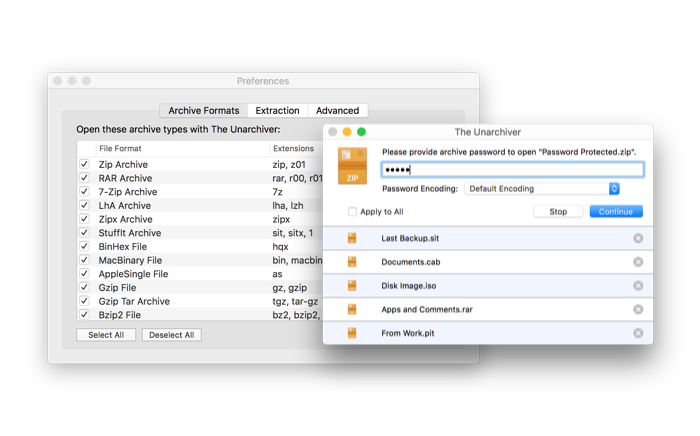The width and height of the screenshot is (700, 436).
Task: Disable Zipx Archive format
Action: 84,219
